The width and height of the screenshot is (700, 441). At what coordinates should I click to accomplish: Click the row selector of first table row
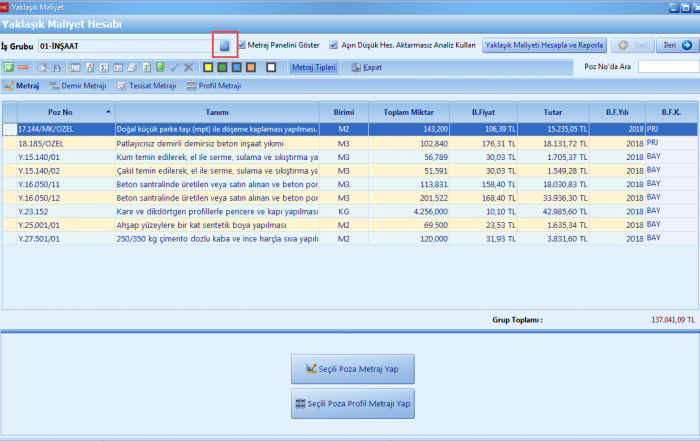coord(9,129)
